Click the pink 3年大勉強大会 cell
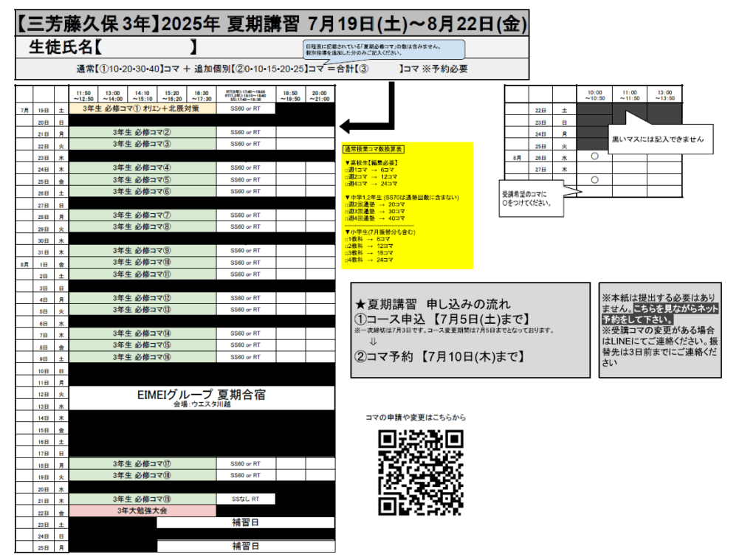The image size is (756, 557). [142, 511]
